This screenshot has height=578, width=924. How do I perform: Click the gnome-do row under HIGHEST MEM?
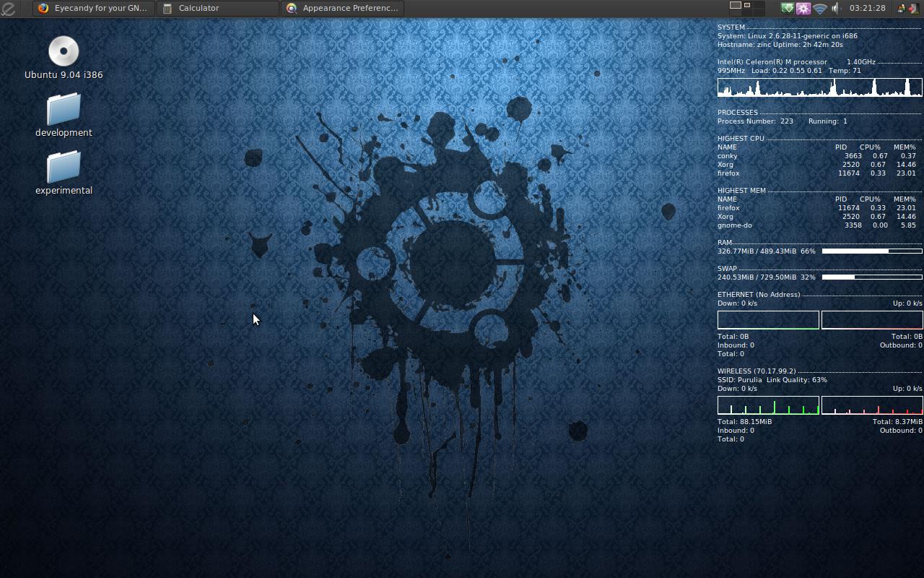(816, 225)
